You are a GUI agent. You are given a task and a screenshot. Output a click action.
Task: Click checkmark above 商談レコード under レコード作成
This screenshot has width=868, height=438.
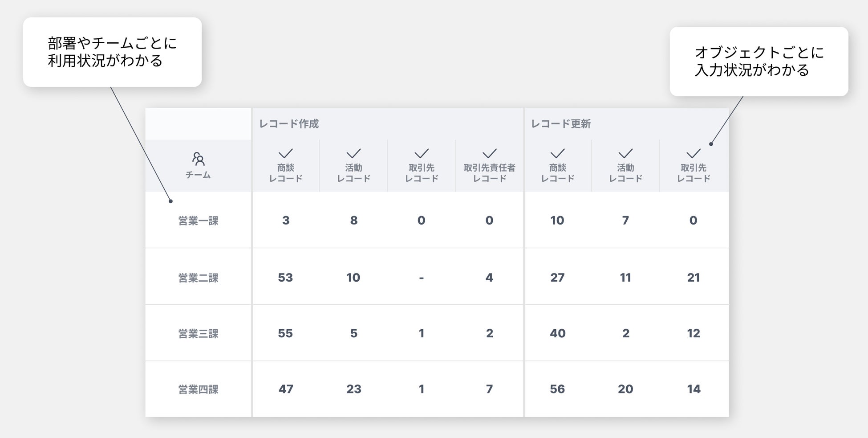pos(285,154)
